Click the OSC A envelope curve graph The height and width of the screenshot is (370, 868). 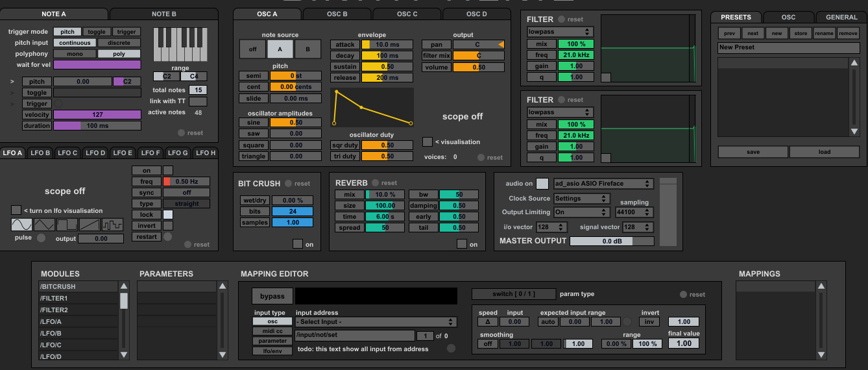[372, 107]
